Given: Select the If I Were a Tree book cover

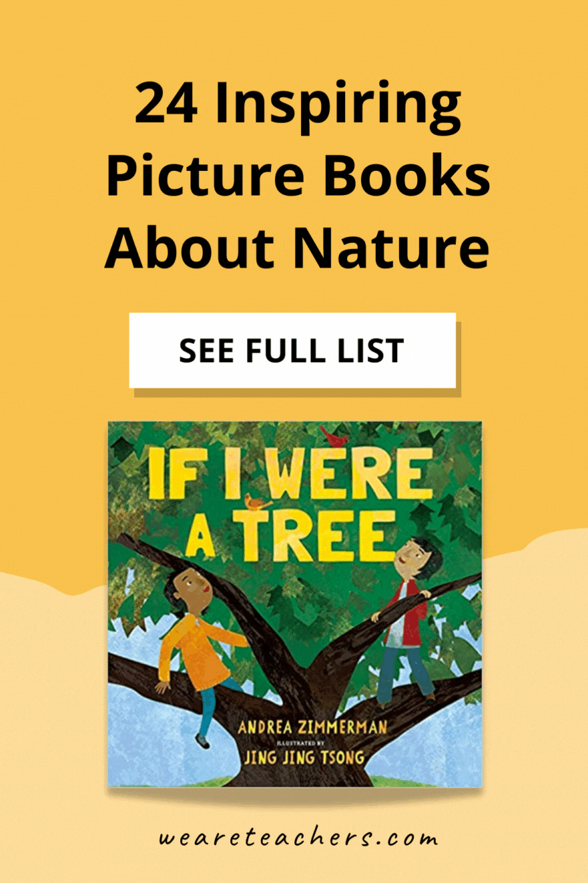Looking at the screenshot, I should (294, 604).
